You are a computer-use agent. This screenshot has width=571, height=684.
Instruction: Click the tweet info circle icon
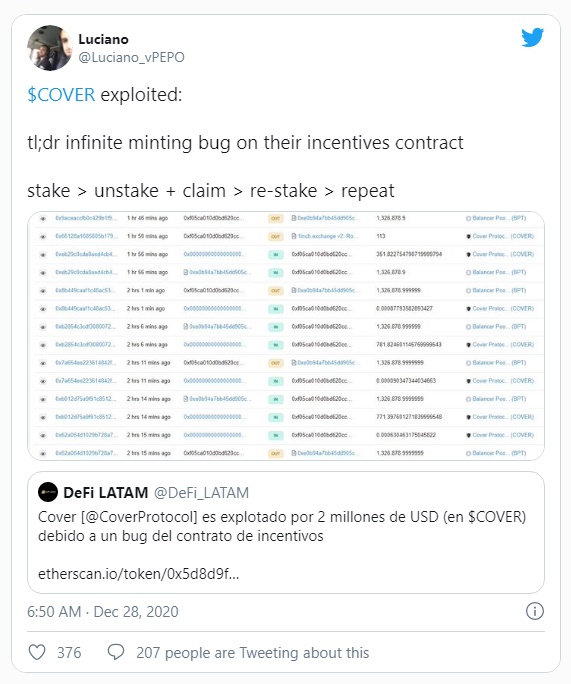535,611
